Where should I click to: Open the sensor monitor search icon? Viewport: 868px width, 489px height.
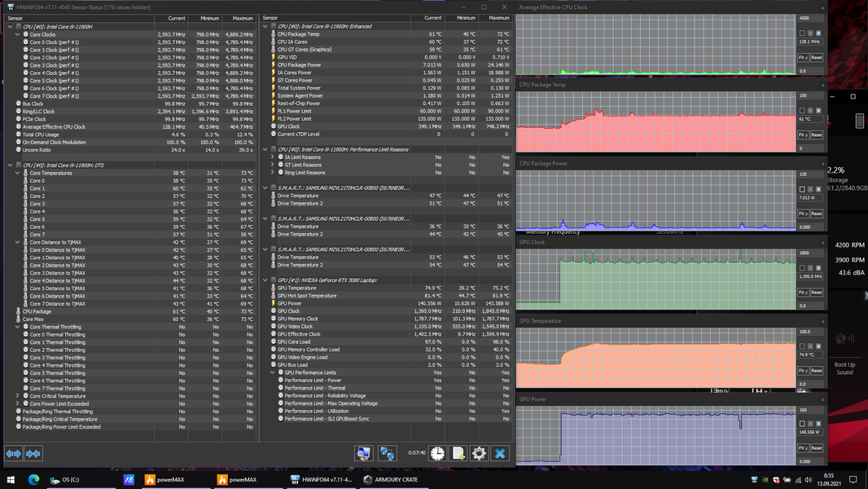(x=364, y=453)
